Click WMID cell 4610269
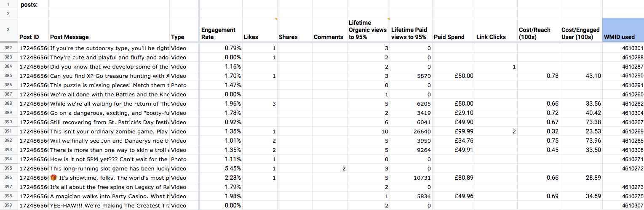Image resolution: width=644 pixels, height=210 pixels. point(623,132)
